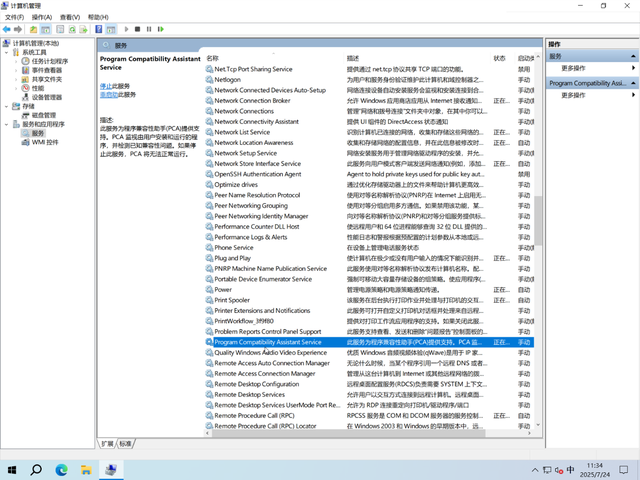Select the Netlogon service row
Viewport: 640px width, 480px height.
[369, 80]
